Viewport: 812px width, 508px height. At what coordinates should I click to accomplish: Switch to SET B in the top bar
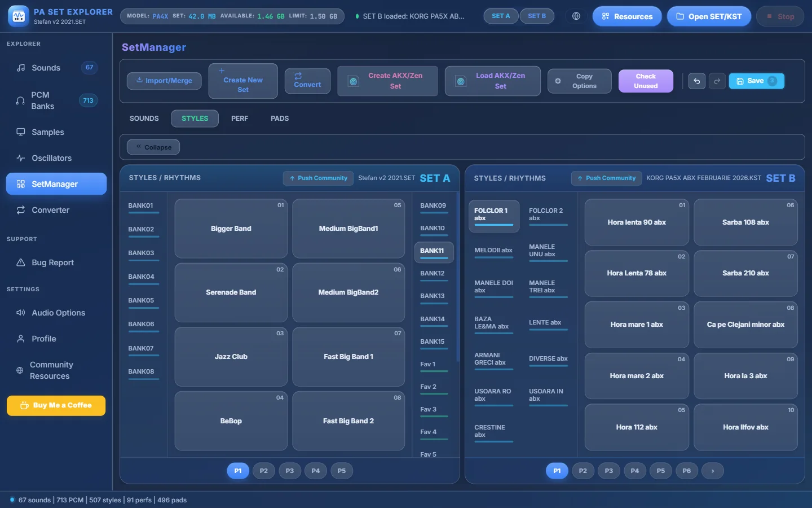(x=537, y=16)
